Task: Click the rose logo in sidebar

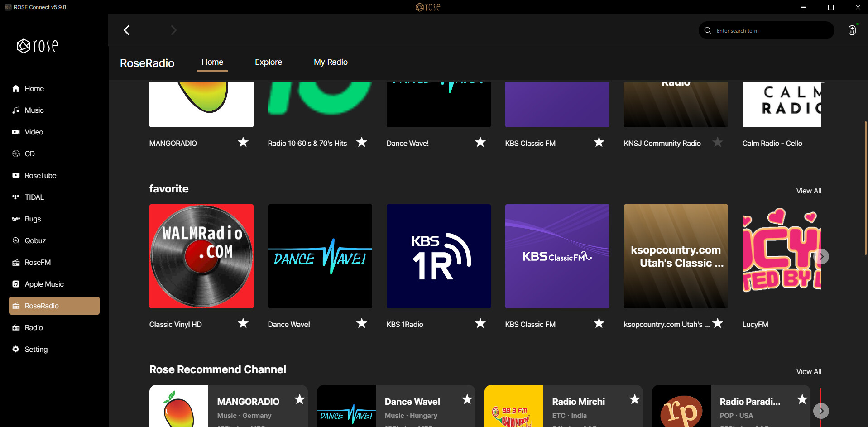Action: (x=38, y=46)
